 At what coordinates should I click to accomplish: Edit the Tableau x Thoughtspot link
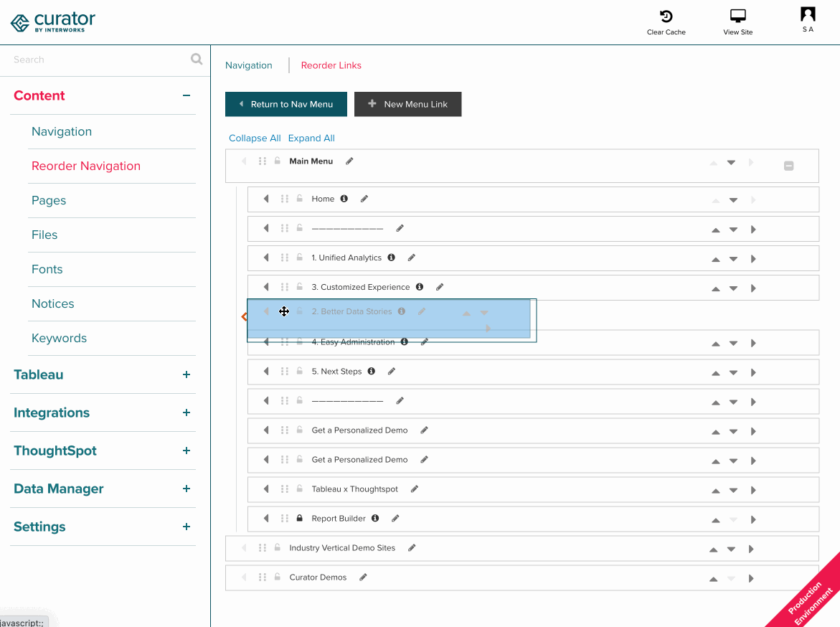(x=414, y=489)
